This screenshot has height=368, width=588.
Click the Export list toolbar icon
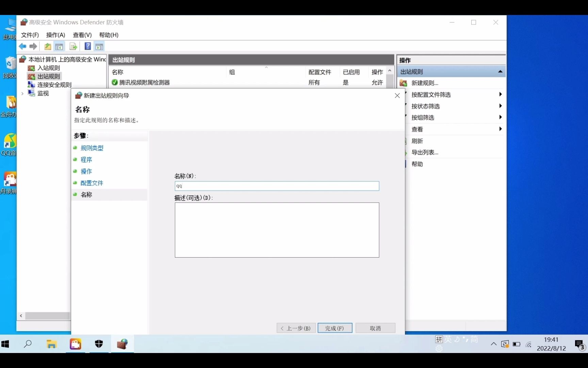[73, 46]
